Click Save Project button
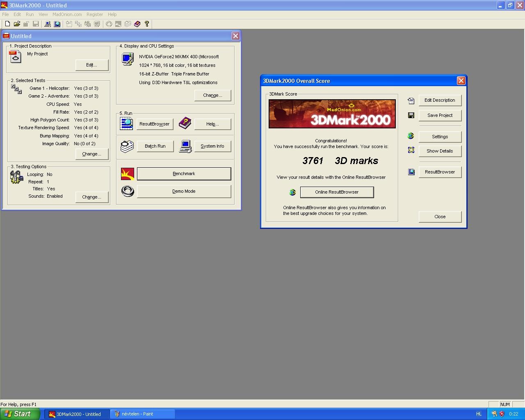The width and height of the screenshot is (525, 420). click(440, 115)
